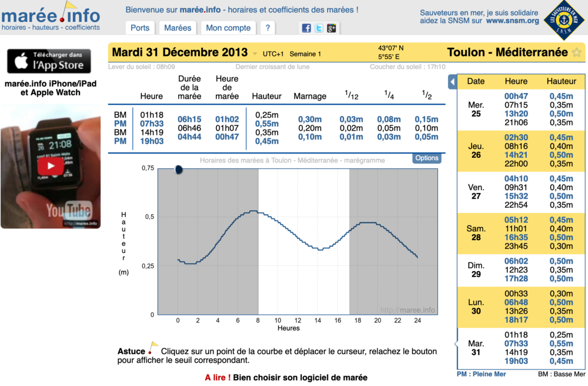Click the 02h30 time under Jeu. 26

[x=516, y=138]
